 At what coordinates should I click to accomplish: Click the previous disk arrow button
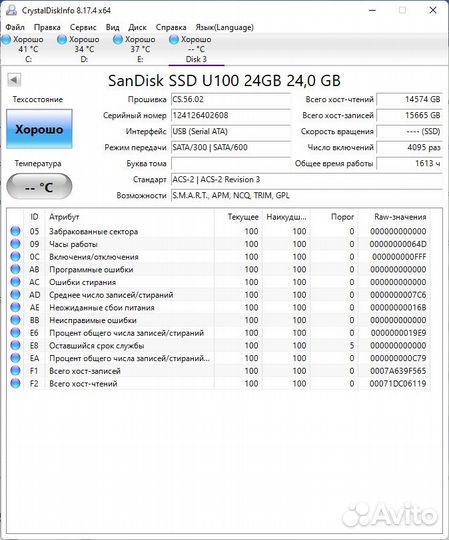[x=14, y=80]
